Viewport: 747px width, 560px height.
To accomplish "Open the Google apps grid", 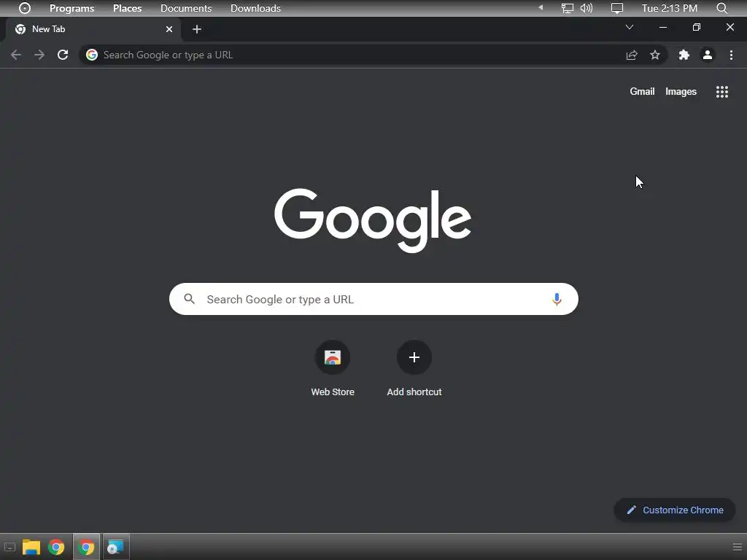I will [x=722, y=92].
